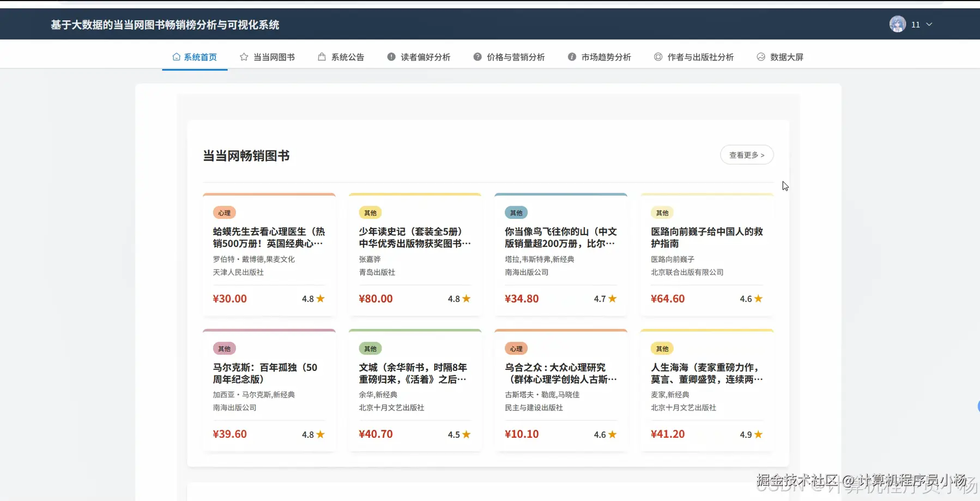This screenshot has height=501, width=980.
Task: Open the book 你当像鸟飞往你的山
Action: (x=561, y=237)
